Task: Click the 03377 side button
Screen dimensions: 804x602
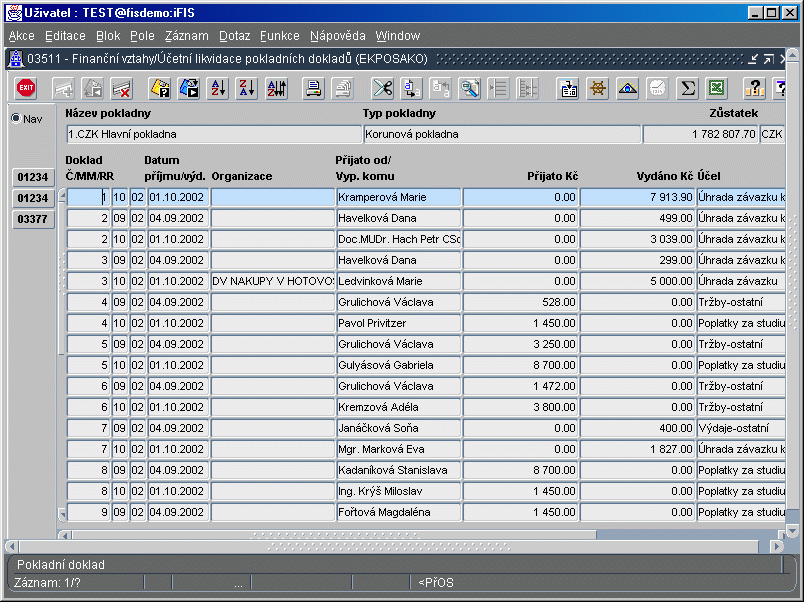Action: [33, 219]
